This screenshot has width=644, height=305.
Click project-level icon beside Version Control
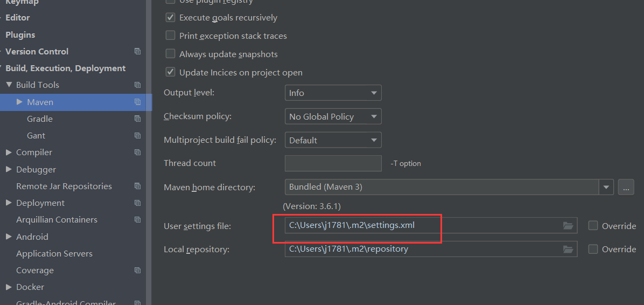[x=138, y=51]
